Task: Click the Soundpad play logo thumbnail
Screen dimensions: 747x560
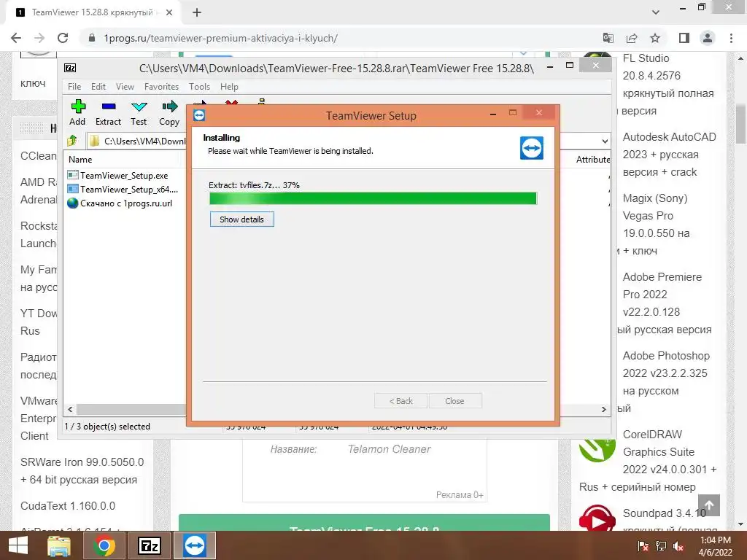Action: click(597, 518)
